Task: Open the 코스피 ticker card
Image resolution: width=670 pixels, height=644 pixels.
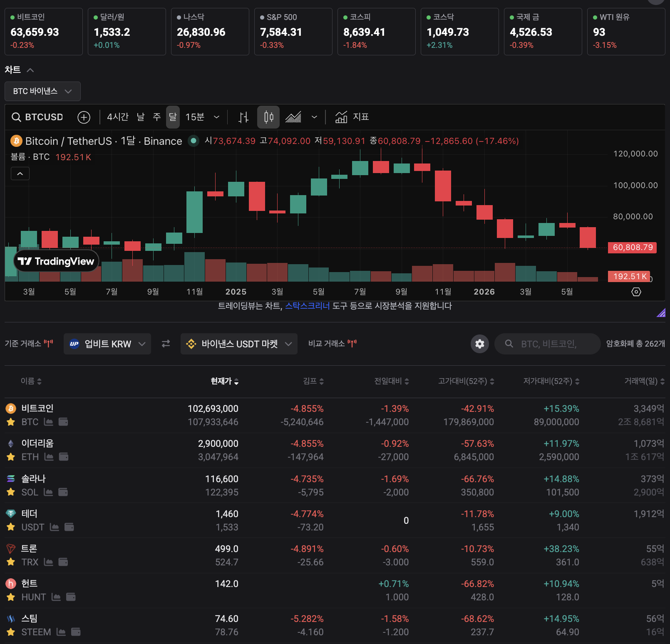Action: click(x=377, y=32)
